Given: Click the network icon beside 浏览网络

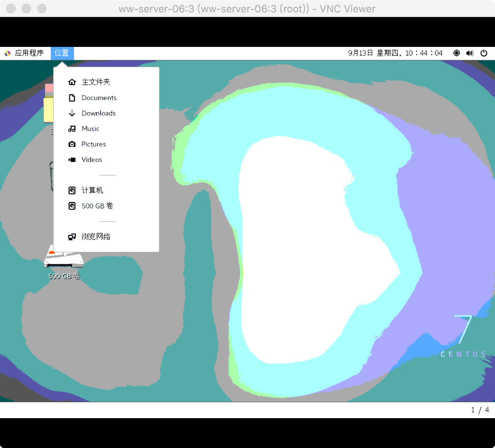Looking at the screenshot, I should [x=72, y=237].
